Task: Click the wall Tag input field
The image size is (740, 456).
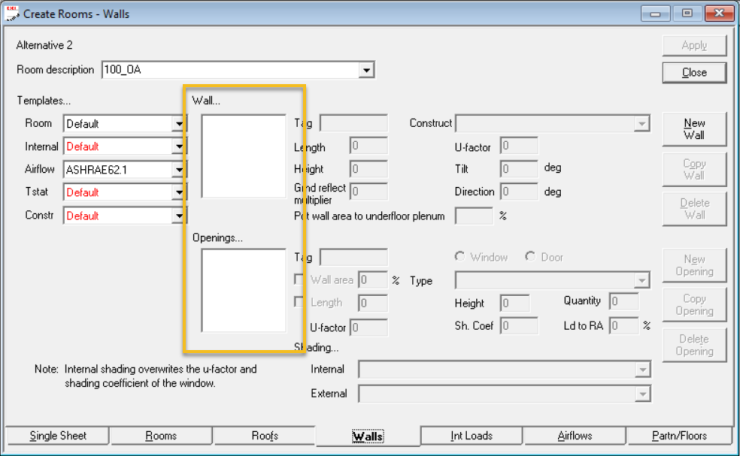Action: [x=353, y=123]
